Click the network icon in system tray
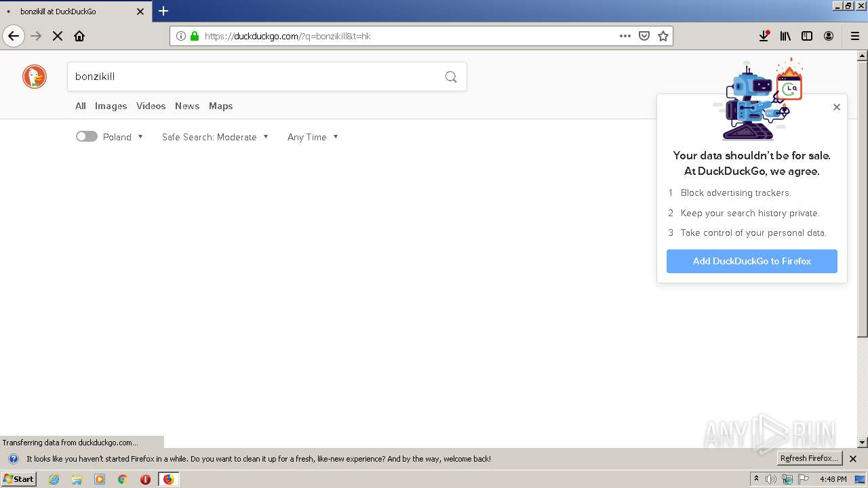 787,479
